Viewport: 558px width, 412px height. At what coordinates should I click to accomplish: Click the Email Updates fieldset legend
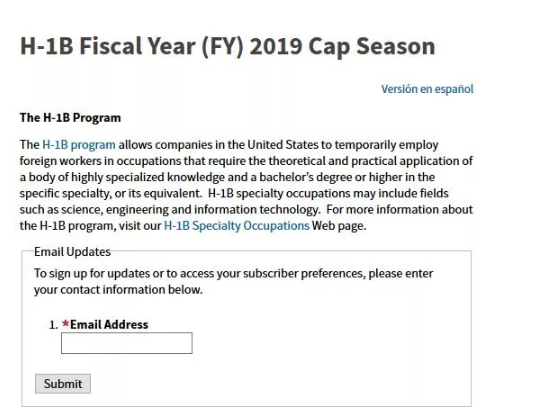click(72, 252)
